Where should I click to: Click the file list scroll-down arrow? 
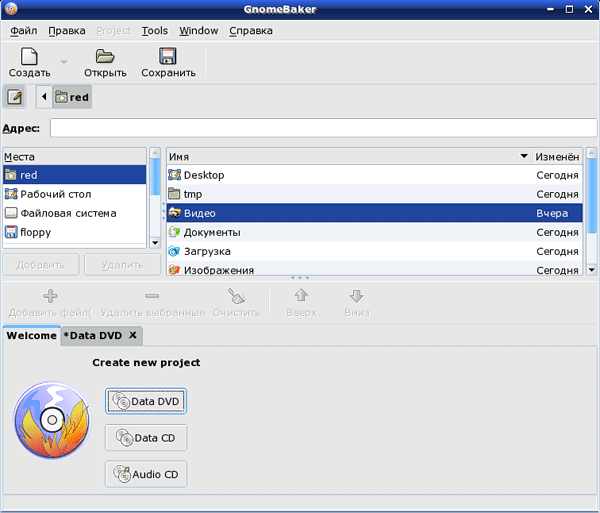[x=592, y=270]
